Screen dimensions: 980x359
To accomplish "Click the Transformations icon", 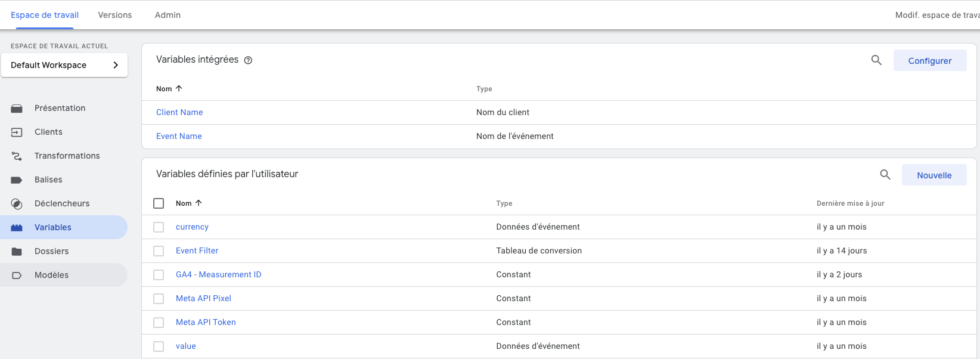I will (x=17, y=156).
